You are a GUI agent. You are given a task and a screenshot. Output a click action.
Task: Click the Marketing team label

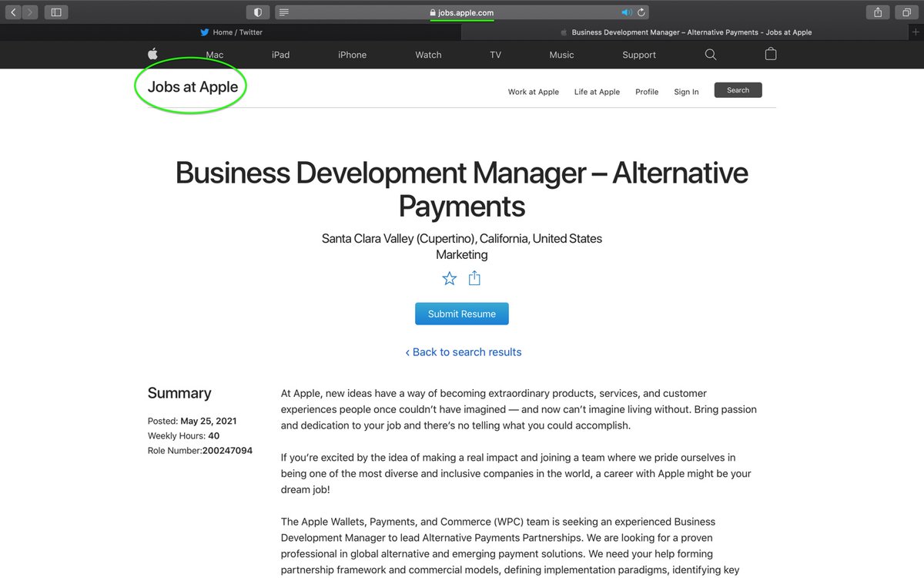(x=462, y=254)
